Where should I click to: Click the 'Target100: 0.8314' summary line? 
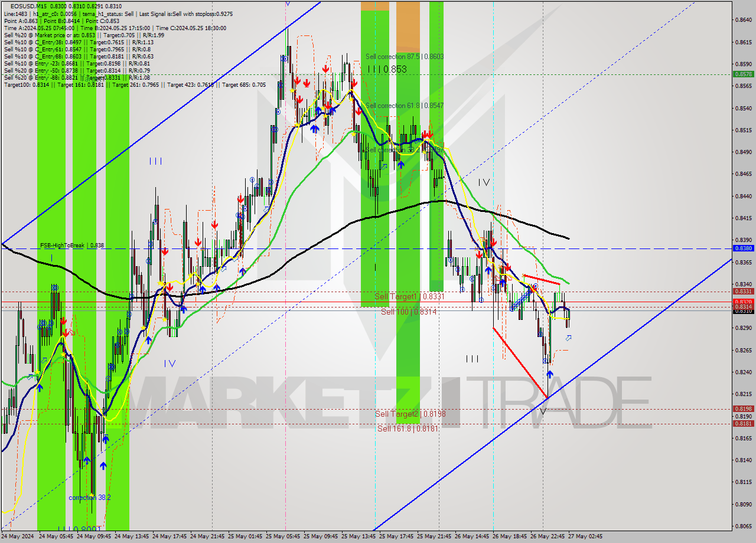pyautogui.click(x=135, y=85)
